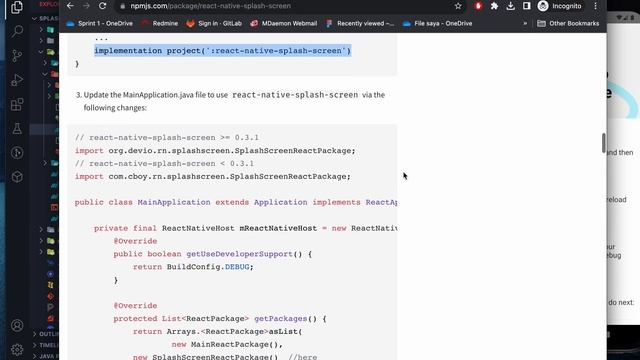Expand the TIMELINE section in VS Code
Viewport: 640px width, 360px height.
pyautogui.click(x=45, y=345)
